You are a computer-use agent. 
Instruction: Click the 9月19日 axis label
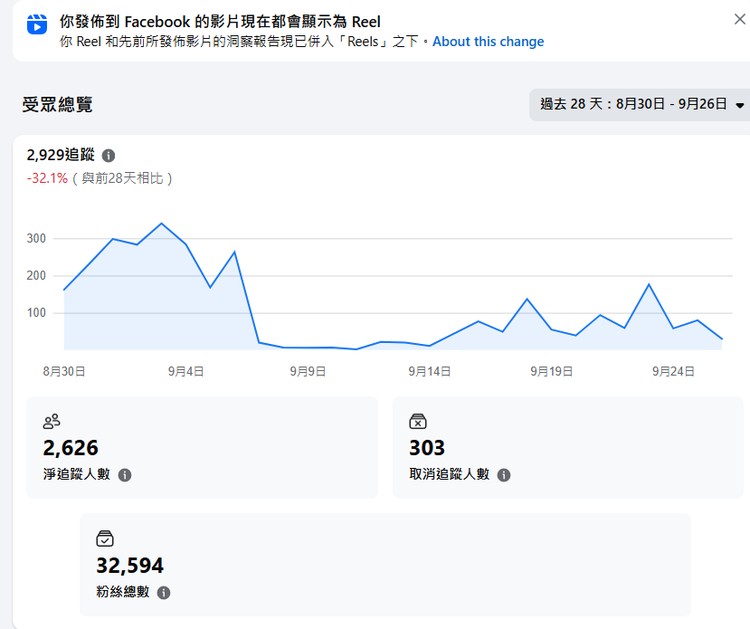551,371
